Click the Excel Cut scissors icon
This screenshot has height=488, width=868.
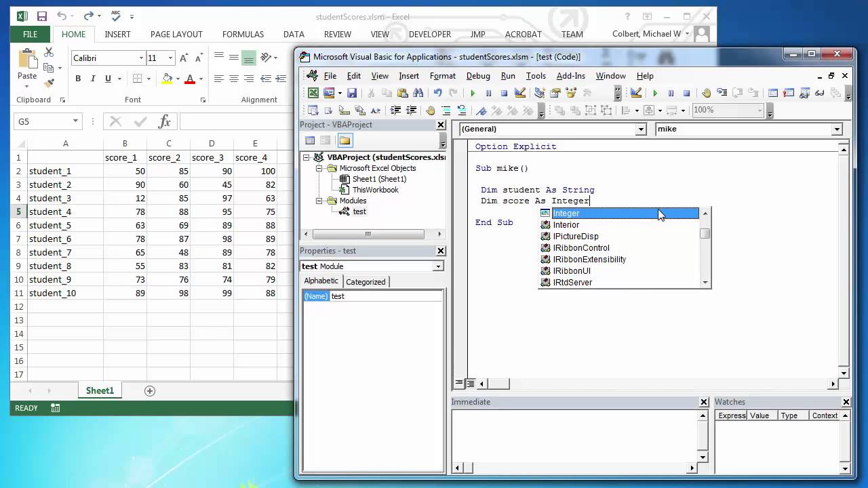pos(49,52)
